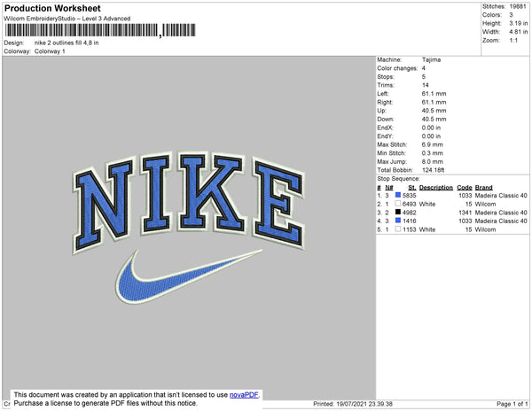Open the novaPDF link in the notice
This screenshot has height=411, width=532.
coord(244,395)
